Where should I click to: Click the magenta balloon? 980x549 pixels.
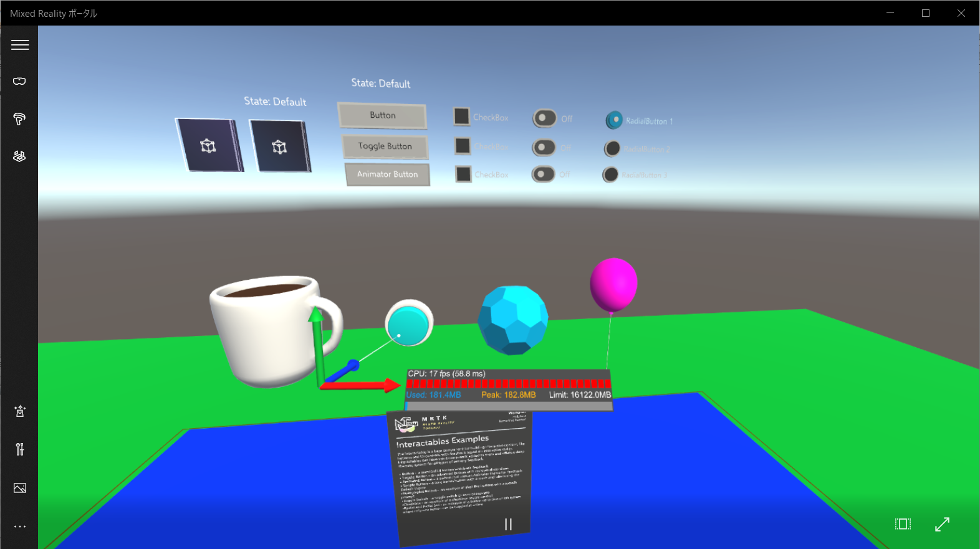pyautogui.click(x=613, y=285)
